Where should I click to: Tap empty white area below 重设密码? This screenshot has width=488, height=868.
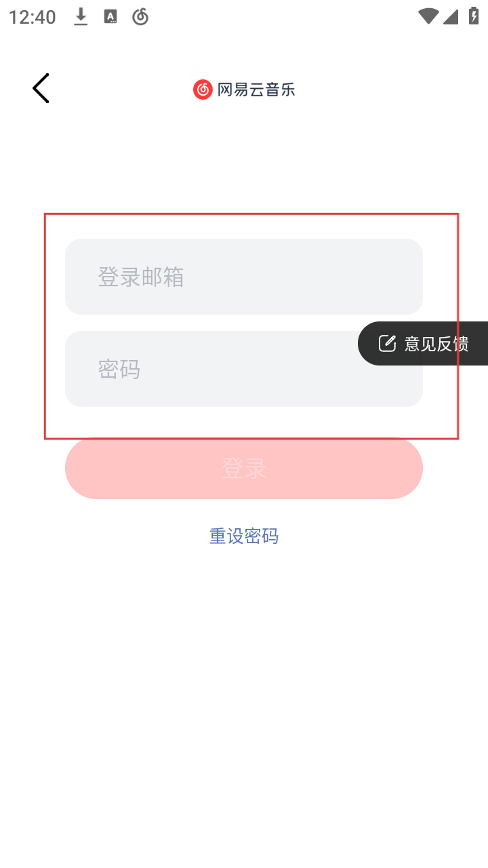pos(244,678)
